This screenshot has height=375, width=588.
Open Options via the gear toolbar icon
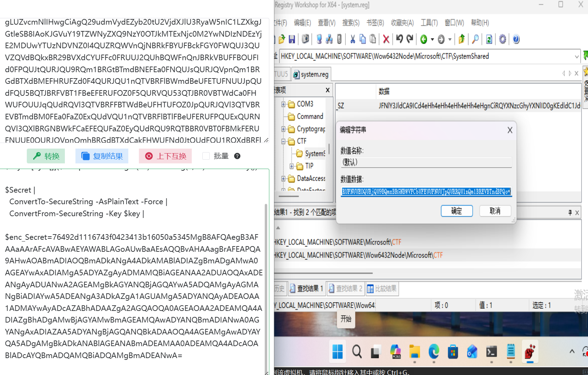(x=503, y=39)
